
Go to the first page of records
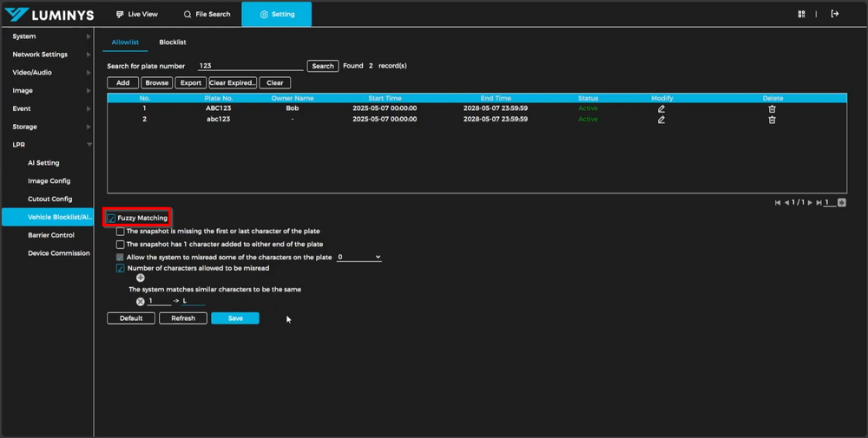coord(779,202)
